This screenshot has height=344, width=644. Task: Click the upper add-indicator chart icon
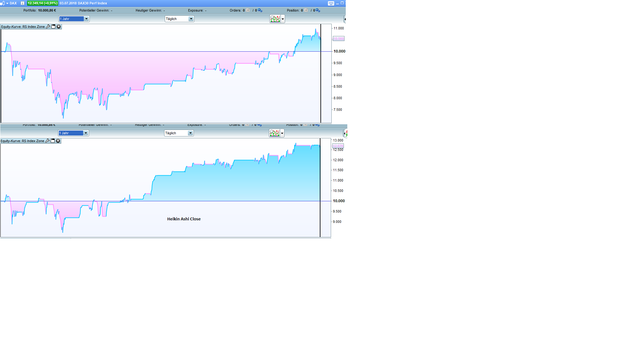[x=275, y=19]
